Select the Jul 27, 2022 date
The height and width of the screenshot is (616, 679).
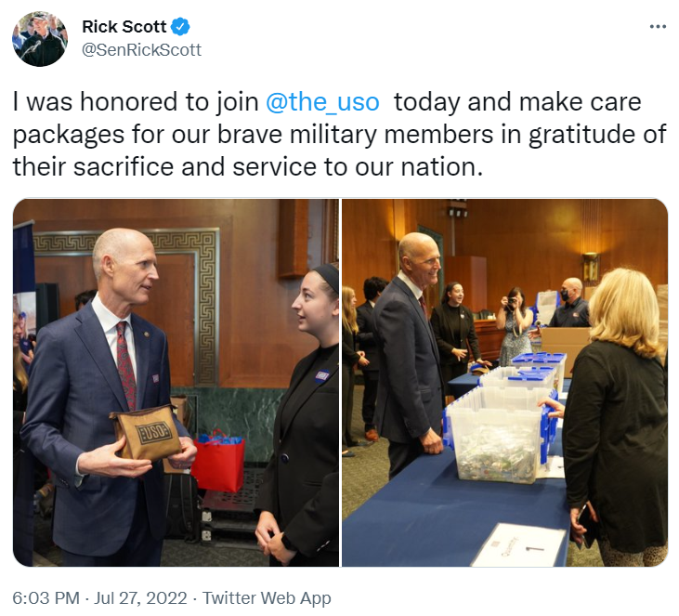tap(140, 597)
